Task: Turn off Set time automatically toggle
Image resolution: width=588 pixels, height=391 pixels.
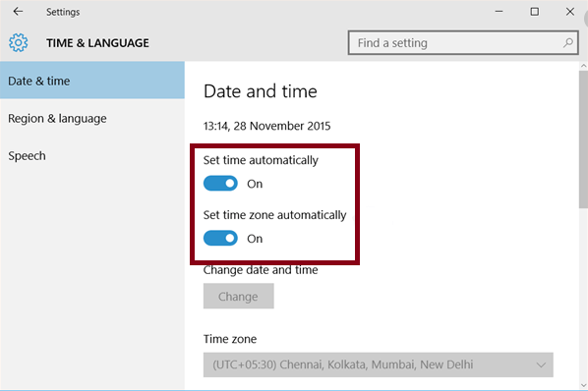Action: coord(220,184)
